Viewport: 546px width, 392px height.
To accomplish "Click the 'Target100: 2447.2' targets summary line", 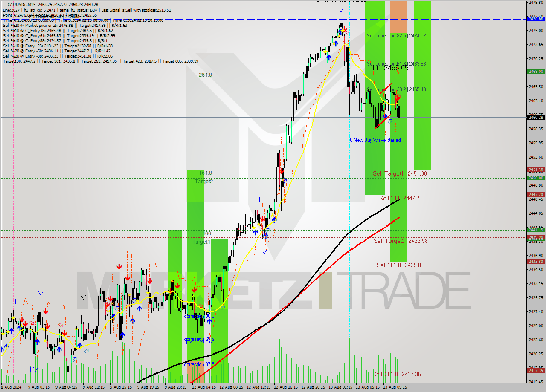I will pos(100,61).
